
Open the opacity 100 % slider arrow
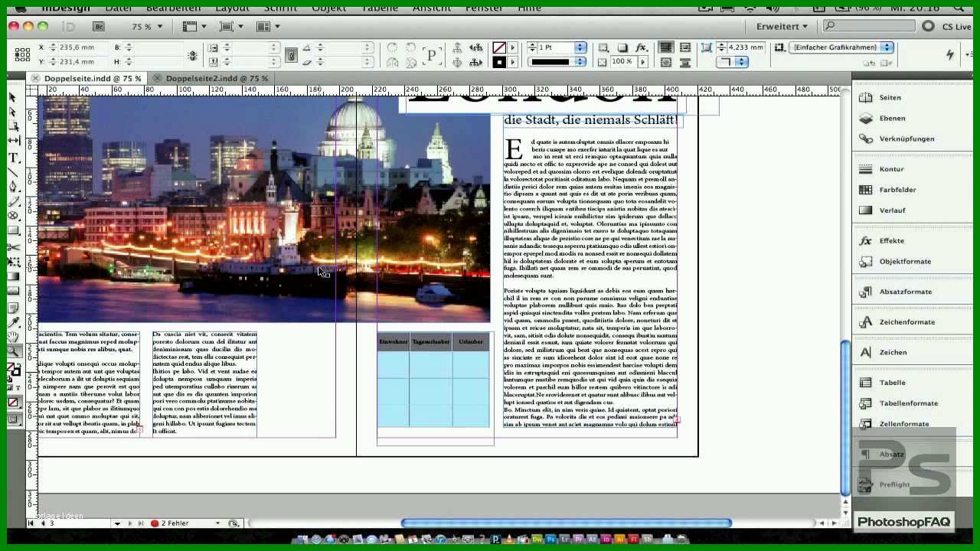[x=642, y=62]
